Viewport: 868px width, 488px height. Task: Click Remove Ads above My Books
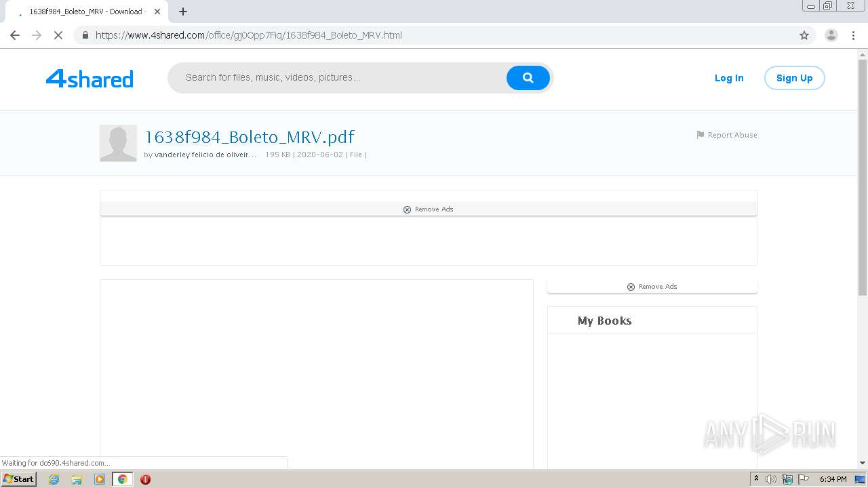tap(652, 287)
